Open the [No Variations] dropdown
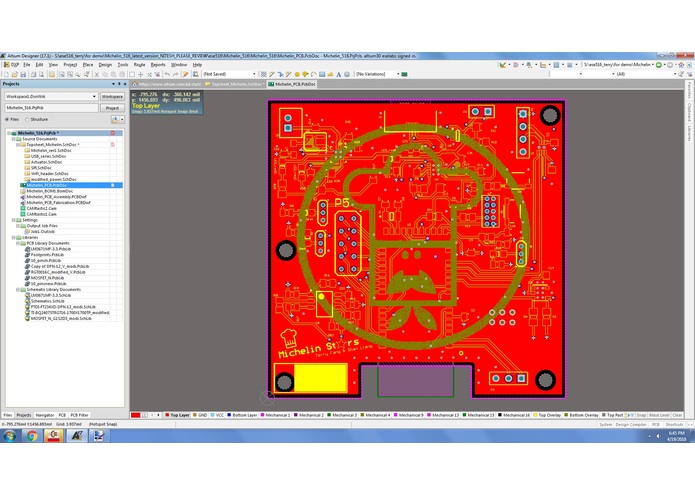This screenshot has height=494, width=695. [398, 74]
